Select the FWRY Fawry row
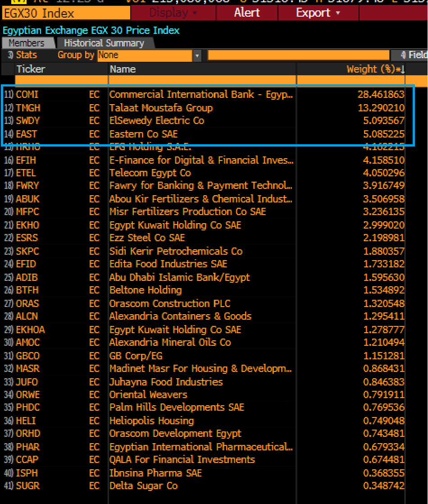 (180, 186)
